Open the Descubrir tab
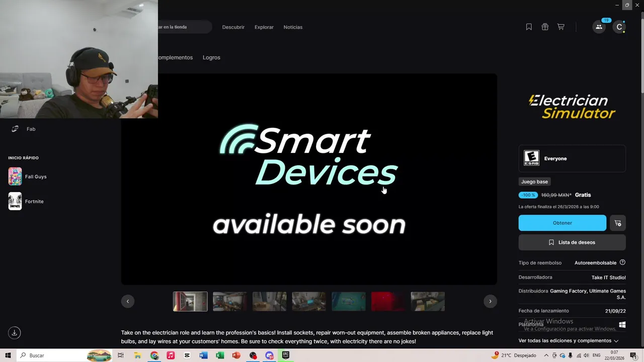Screen dimensions: 644x362 click(233, 27)
